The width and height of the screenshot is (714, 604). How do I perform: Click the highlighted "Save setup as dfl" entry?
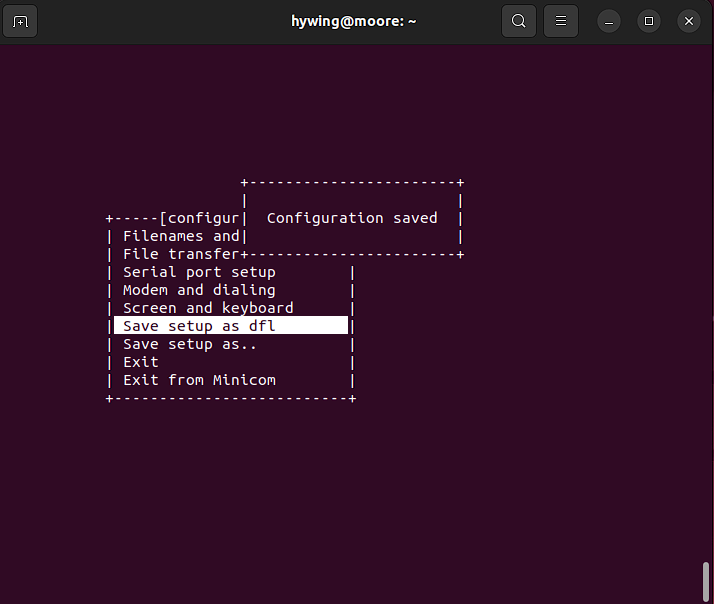click(x=199, y=326)
